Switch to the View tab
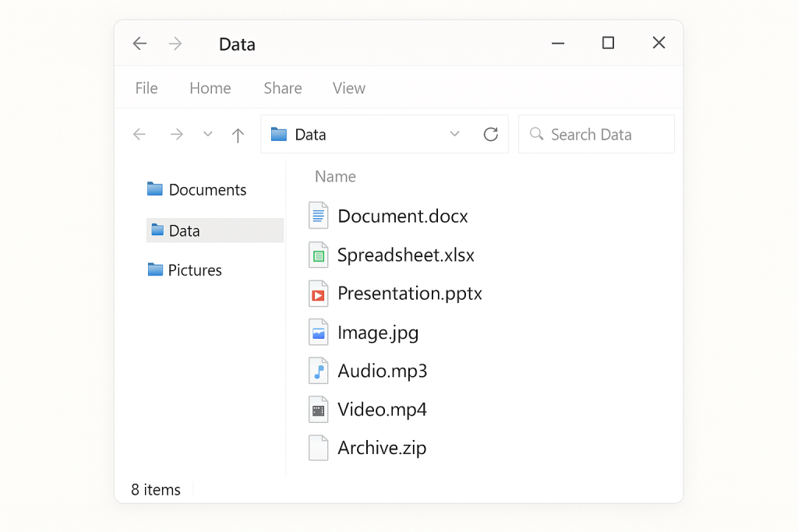798x532 pixels. click(x=348, y=88)
